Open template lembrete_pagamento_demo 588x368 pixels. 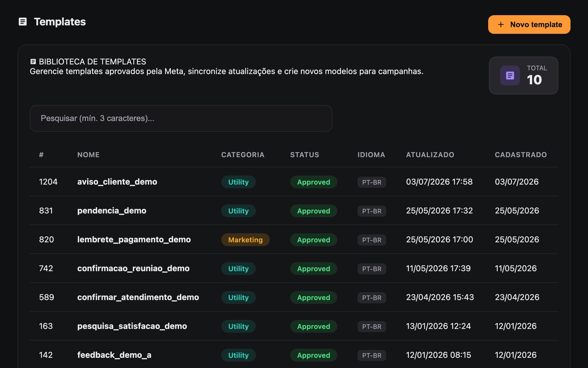(134, 239)
